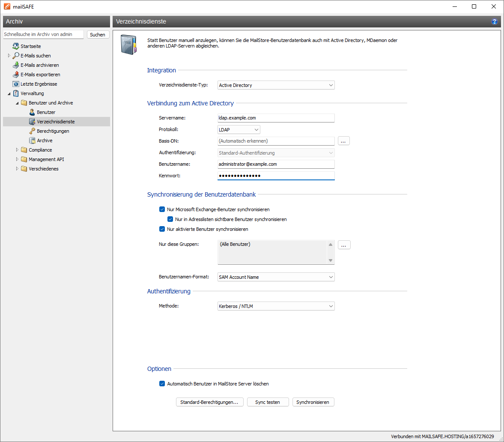504x442 pixels.
Task: Uncheck Nur Microsoft Exchange-Benutzer synchronisieren
Action: [162, 209]
